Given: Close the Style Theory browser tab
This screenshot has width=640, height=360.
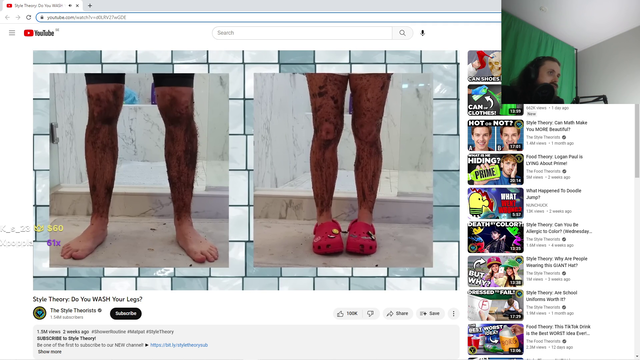Looking at the screenshot, I should [x=77, y=6].
